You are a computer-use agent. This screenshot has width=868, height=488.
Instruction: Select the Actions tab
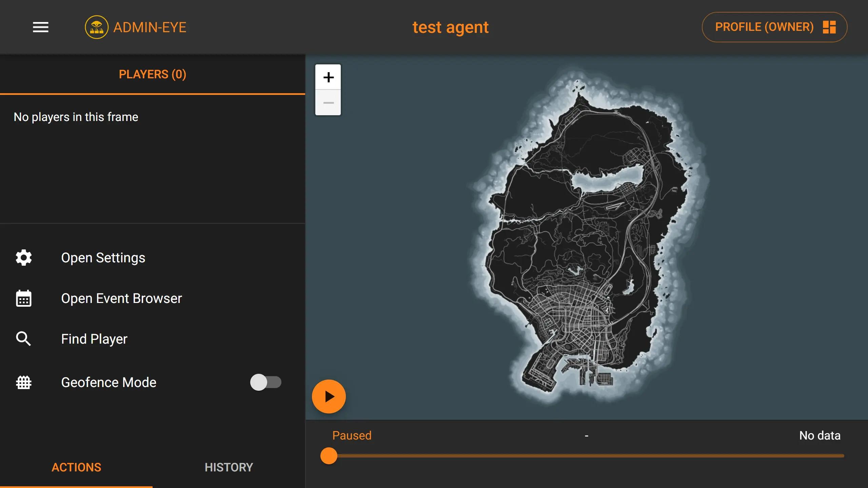76,467
